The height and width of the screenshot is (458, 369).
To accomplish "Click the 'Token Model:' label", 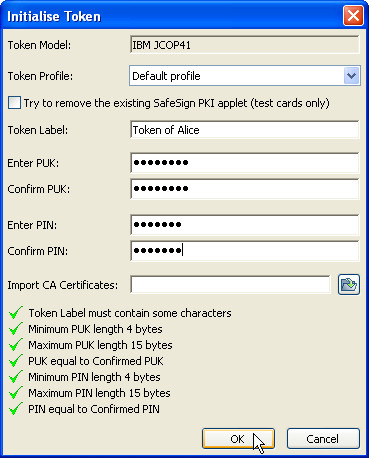I will pyautogui.click(x=39, y=45).
